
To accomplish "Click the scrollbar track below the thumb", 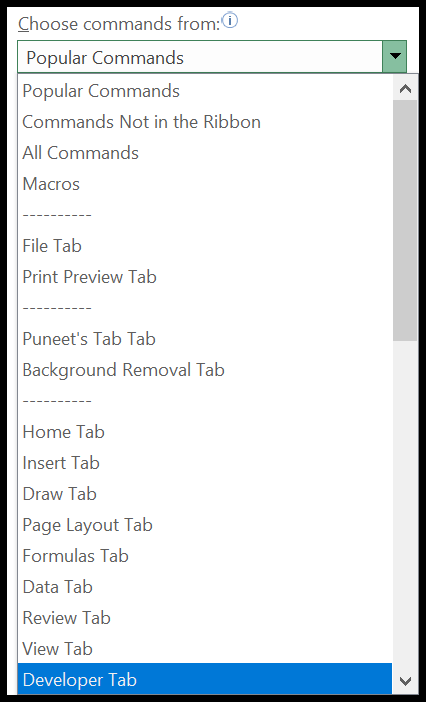I will pos(405,505).
